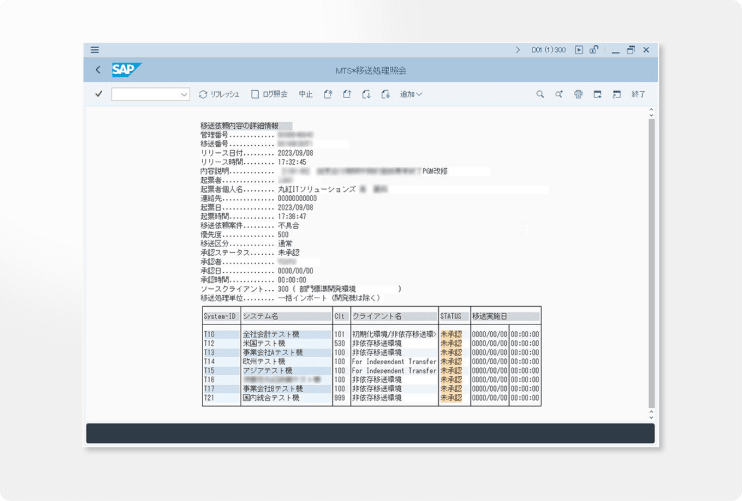Screen dimensions: 742x501
Task: Expand the 追加 dropdown menu
Action: click(x=411, y=94)
